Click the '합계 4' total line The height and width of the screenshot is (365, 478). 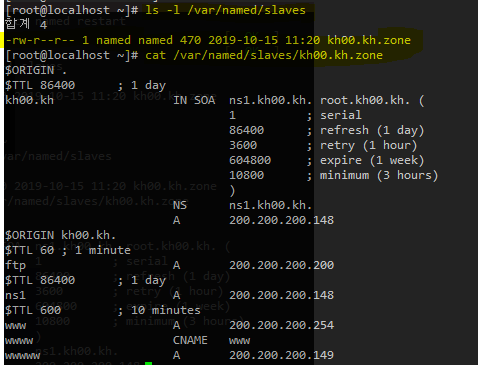[x=26, y=24]
